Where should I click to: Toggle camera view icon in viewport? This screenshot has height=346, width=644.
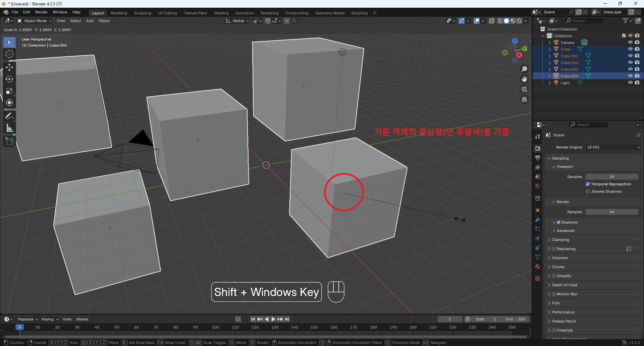pyautogui.click(x=524, y=89)
